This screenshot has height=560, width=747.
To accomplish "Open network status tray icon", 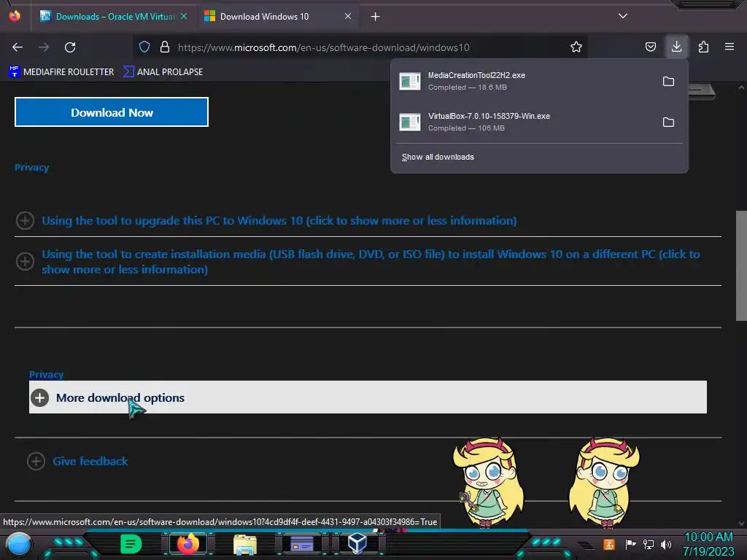I will (649, 544).
